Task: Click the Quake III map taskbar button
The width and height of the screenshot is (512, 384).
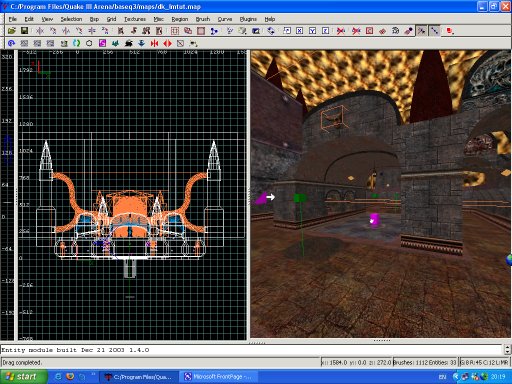Action: (x=139, y=377)
